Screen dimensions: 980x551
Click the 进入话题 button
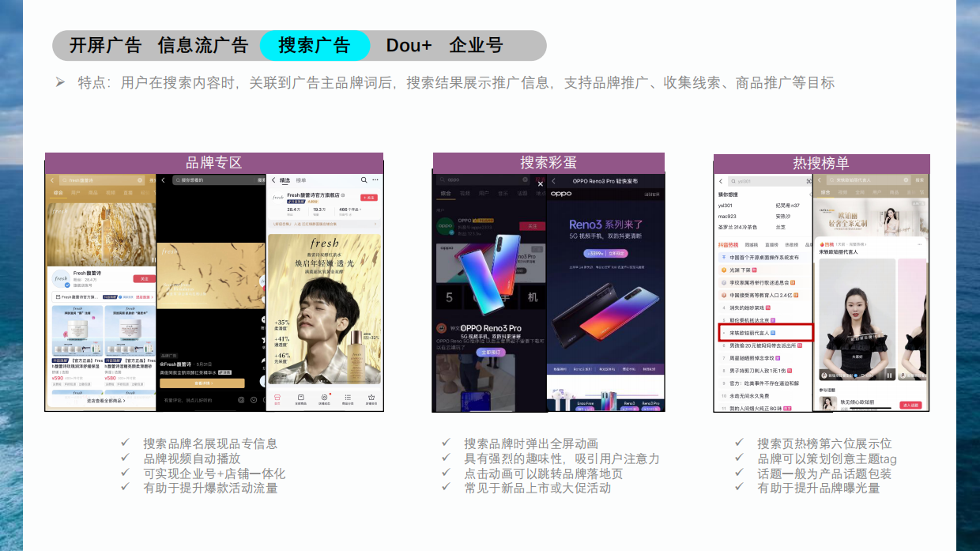(x=910, y=405)
